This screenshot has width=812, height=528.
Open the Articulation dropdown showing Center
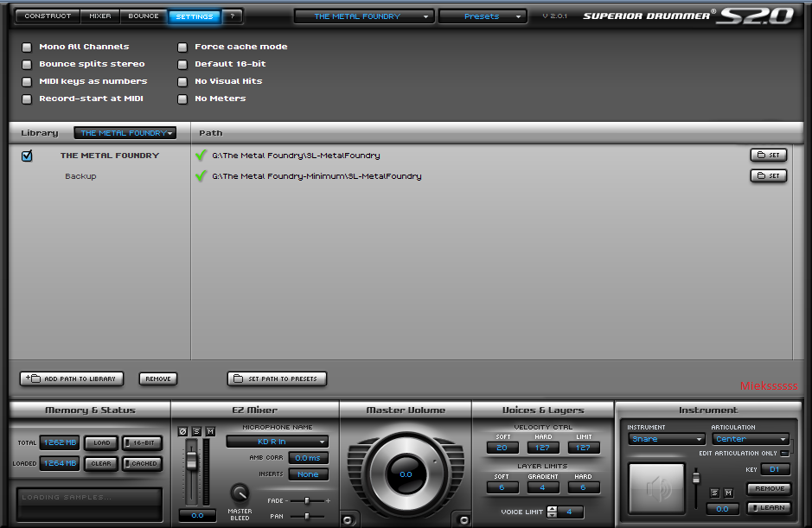[x=751, y=439]
